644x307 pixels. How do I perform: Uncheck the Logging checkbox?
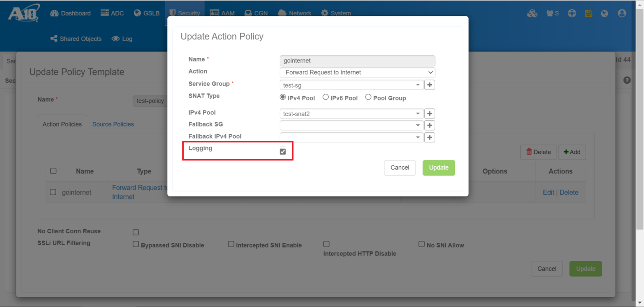click(282, 151)
